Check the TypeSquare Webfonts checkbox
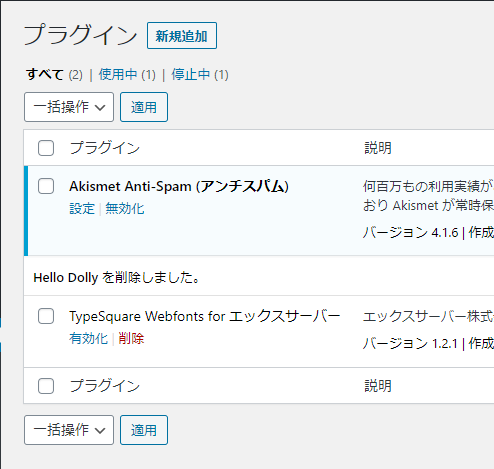 tap(46, 316)
